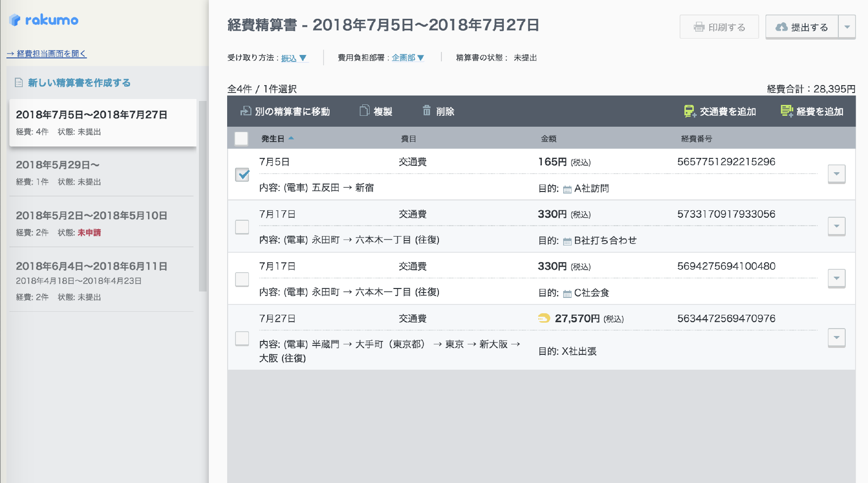Click the rakumo logo icon
The width and height of the screenshot is (868, 483).
coord(15,20)
